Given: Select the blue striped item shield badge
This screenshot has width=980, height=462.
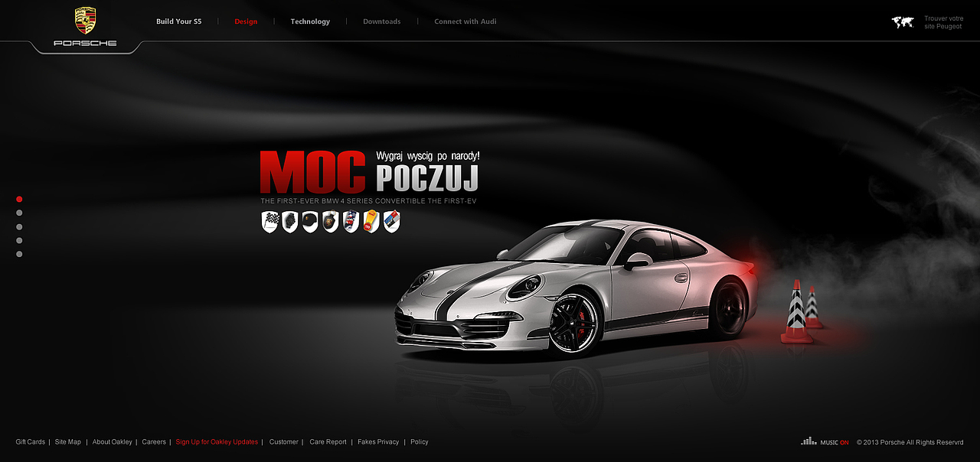Looking at the screenshot, I should (x=351, y=222).
